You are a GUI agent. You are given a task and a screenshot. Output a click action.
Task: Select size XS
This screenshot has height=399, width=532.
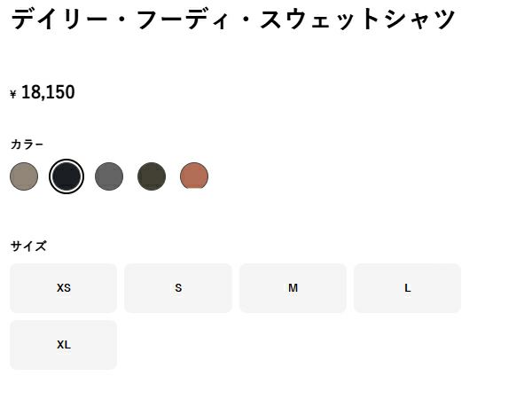63,288
